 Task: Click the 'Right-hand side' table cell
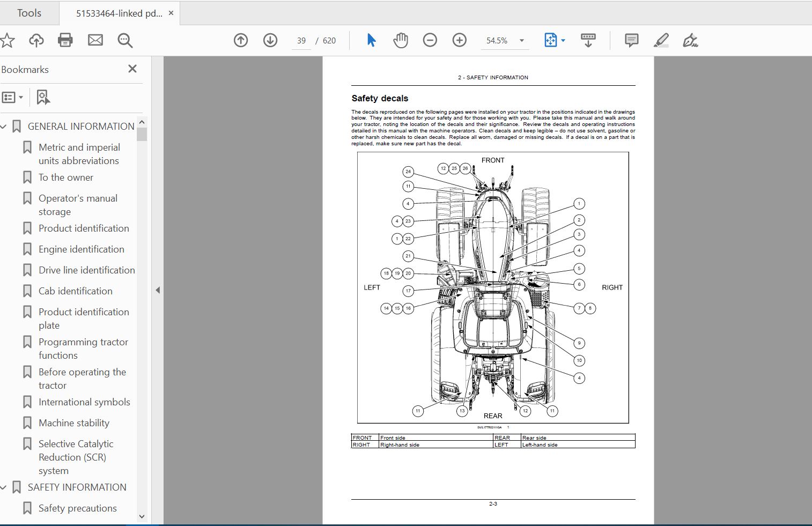click(436, 444)
